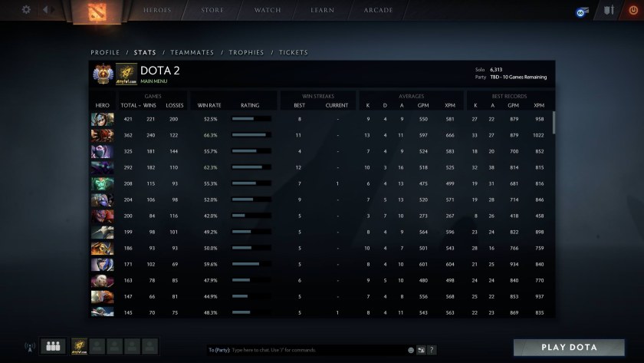This screenshot has width=644, height=363.
Task: Open the Dota 2 logo home
Action: coord(97,12)
